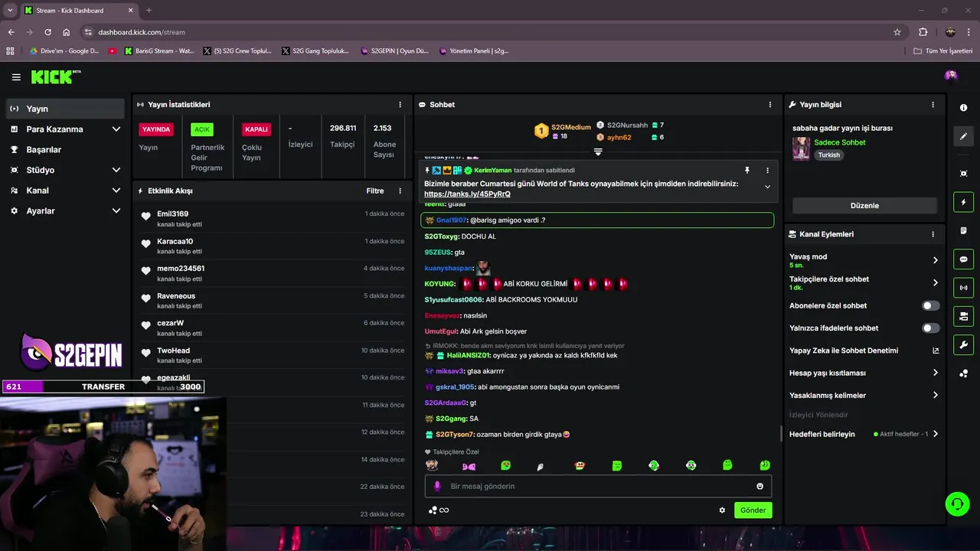Unpin the pinned message with pin icon
Image resolution: width=980 pixels, height=551 pixels.
pos(746,171)
